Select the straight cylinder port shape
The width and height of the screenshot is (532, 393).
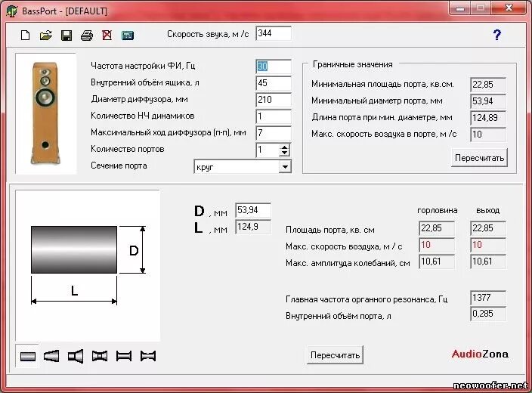28,356
